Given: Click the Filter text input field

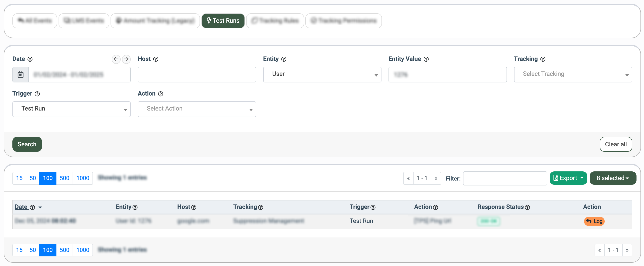Looking at the screenshot, I should tap(504, 178).
